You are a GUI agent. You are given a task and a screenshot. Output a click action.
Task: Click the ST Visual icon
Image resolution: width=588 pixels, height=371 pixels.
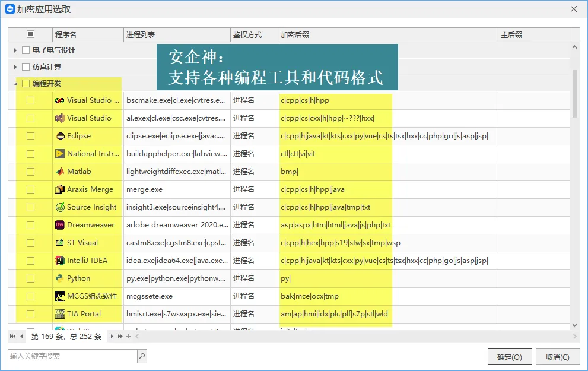click(59, 243)
